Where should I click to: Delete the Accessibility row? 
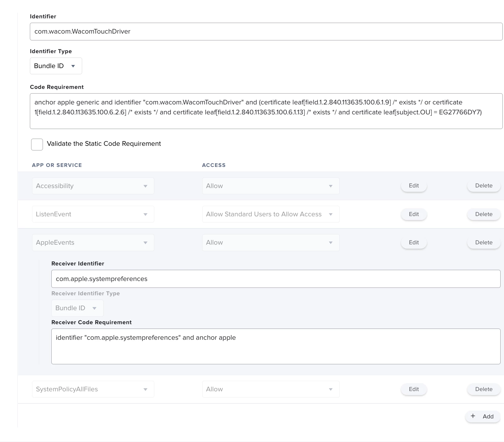484,186
